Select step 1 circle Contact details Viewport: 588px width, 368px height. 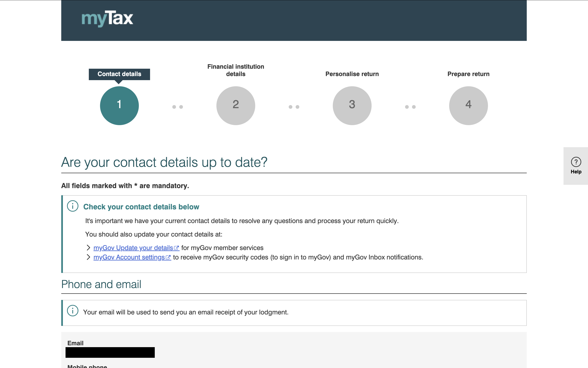tap(119, 106)
